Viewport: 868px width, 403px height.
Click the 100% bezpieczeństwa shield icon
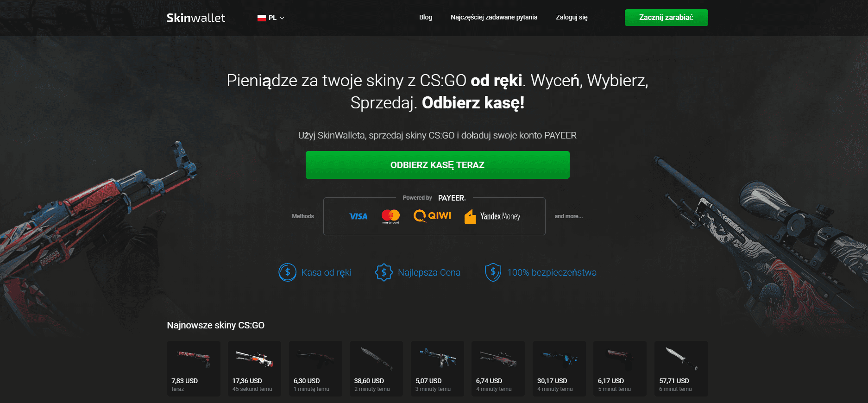(x=493, y=272)
